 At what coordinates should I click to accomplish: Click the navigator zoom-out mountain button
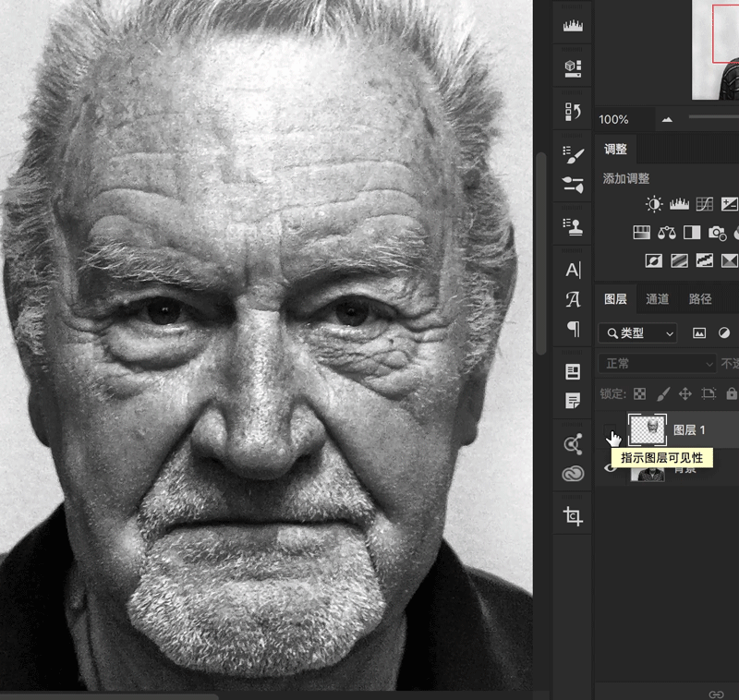point(667,120)
